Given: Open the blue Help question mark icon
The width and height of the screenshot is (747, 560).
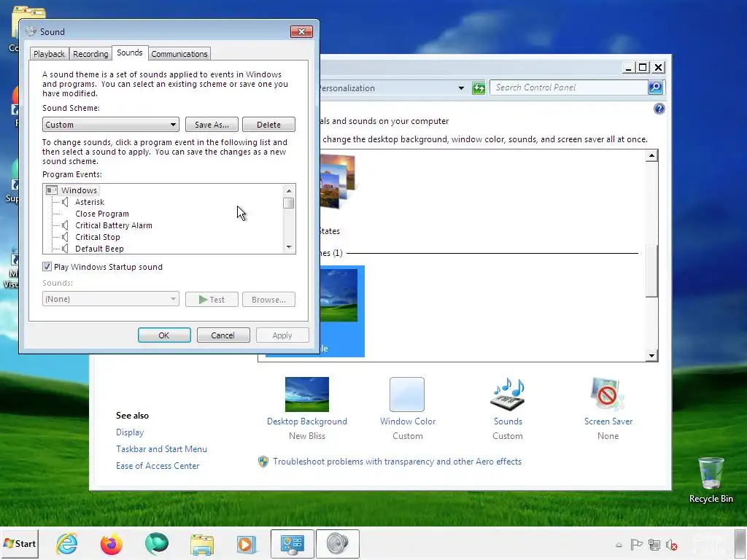Looking at the screenshot, I should pyautogui.click(x=659, y=109).
